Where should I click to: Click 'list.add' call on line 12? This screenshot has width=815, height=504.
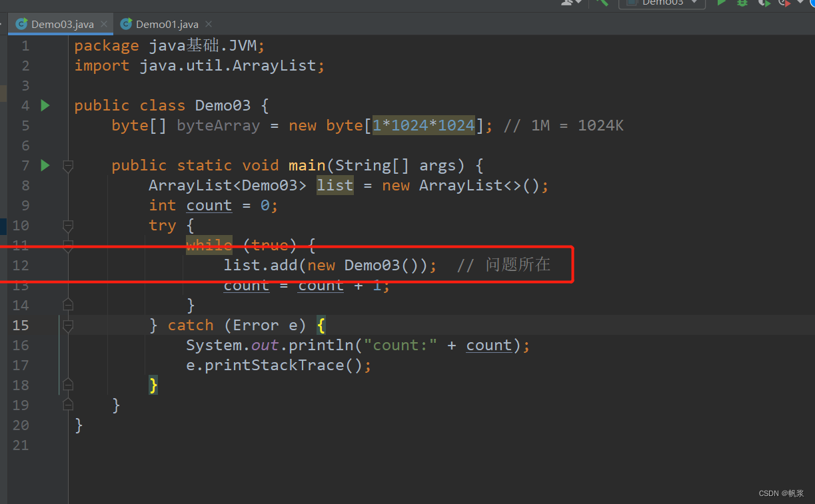click(260, 265)
